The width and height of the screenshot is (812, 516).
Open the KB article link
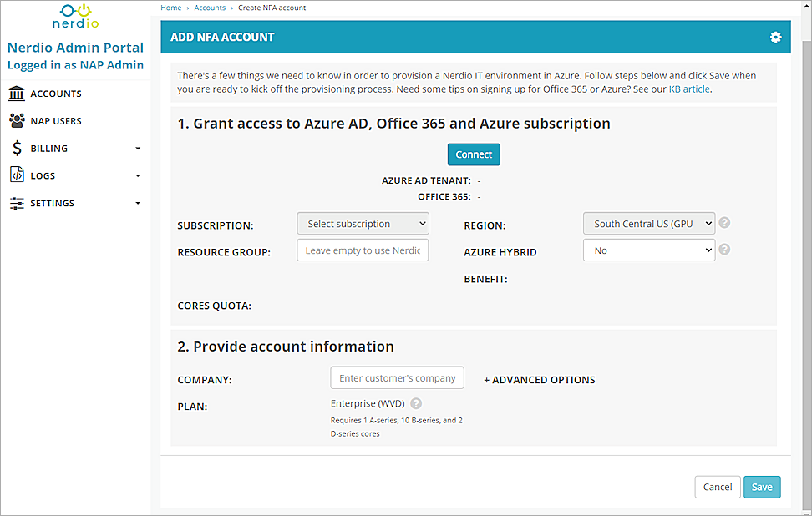688,89
